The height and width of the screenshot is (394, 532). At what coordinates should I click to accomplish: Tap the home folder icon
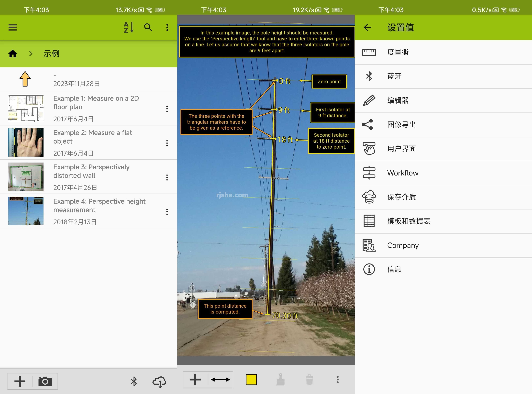(x=13, y=54)
